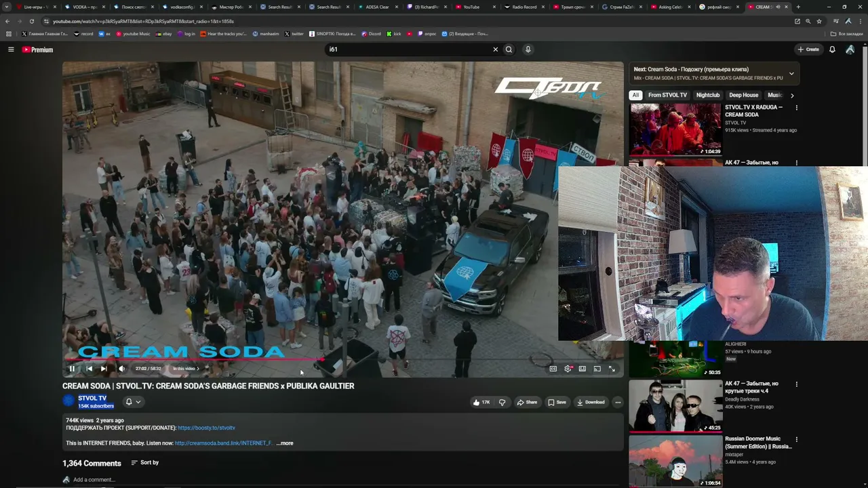Viewport: 868px width, 488px height.
Task: Click the YouTube search input field
Action: 407,49
